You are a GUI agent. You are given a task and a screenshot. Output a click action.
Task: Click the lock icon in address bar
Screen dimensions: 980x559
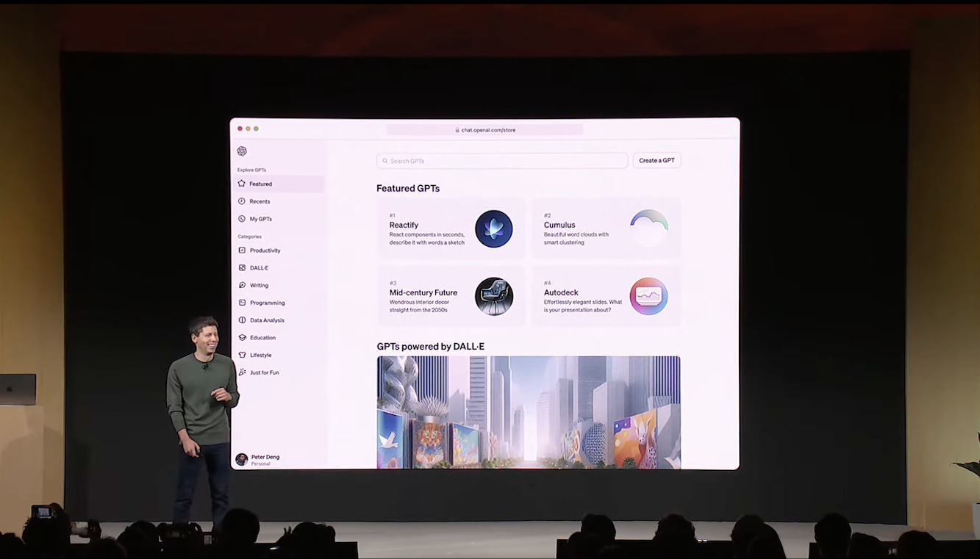tap(457, 130)
